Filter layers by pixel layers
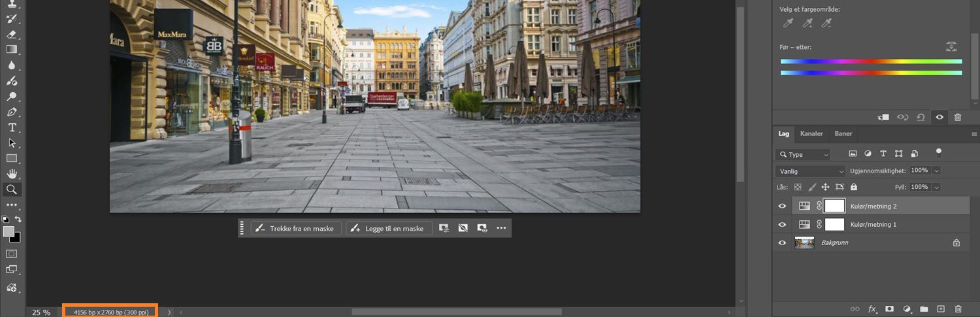Screen dimensions: 980x317 853,154
